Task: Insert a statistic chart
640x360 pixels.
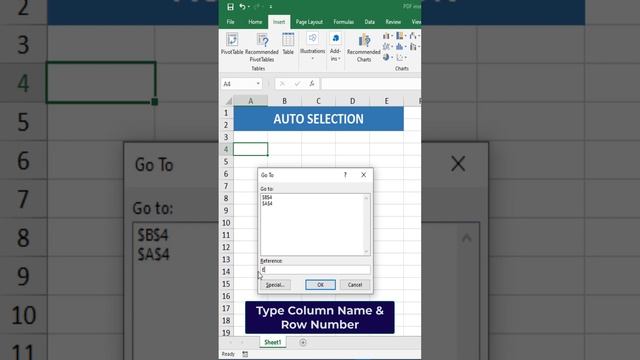Action: [401, 47]
